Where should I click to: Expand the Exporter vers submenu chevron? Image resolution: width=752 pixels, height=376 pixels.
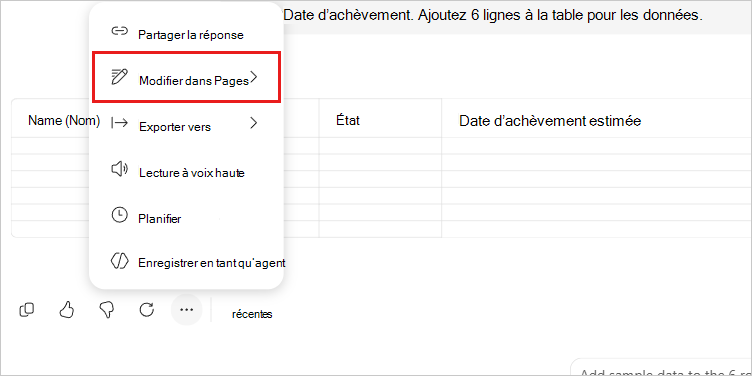[254, 123]
